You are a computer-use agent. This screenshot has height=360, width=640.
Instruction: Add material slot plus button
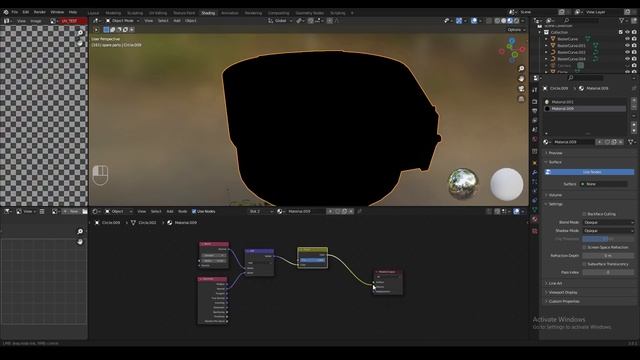634,100
